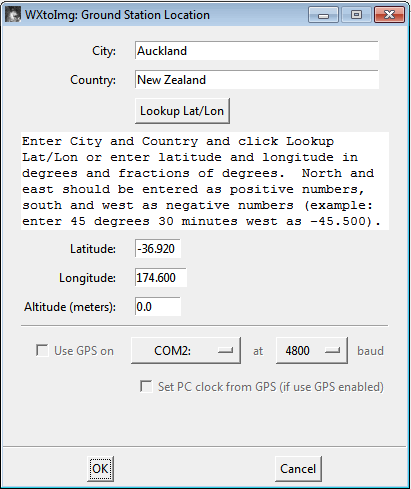Open the COM2: port dropdown
Image resolution: width=411 pixels, height=489 pixels.
pos(186,350)
